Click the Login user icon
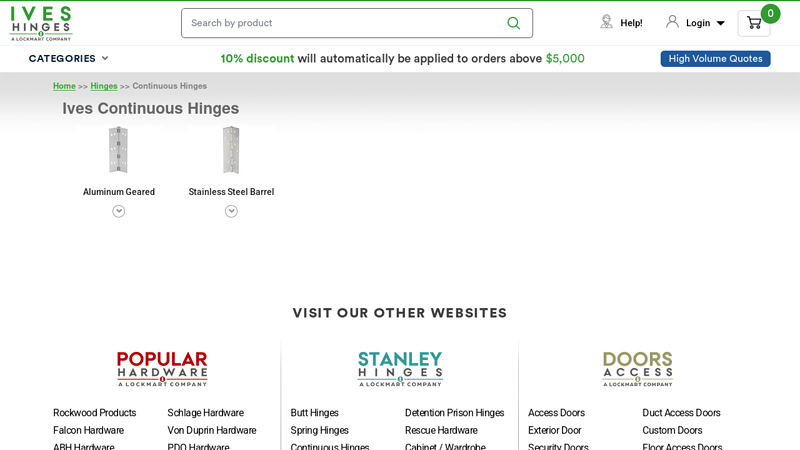 (x=672, y=22)
